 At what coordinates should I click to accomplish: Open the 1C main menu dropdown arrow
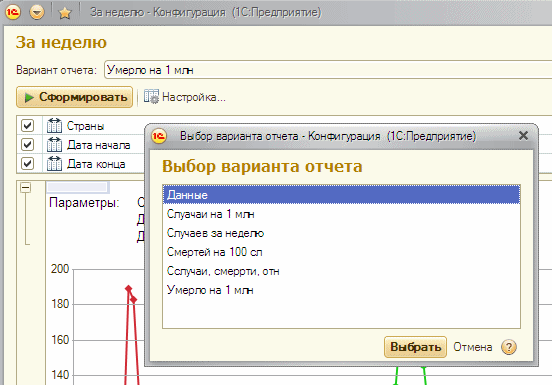coord(37,13)
